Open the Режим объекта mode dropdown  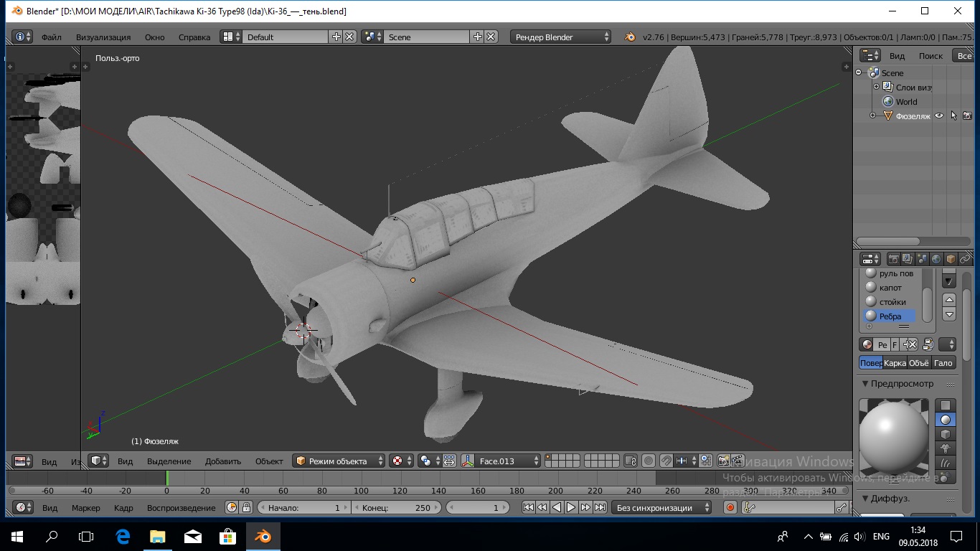click(x=339, y=461)
